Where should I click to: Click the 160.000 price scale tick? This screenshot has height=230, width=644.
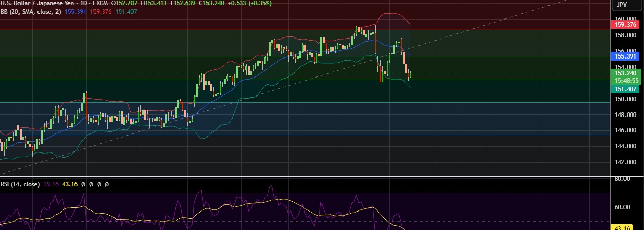(625, 19)
